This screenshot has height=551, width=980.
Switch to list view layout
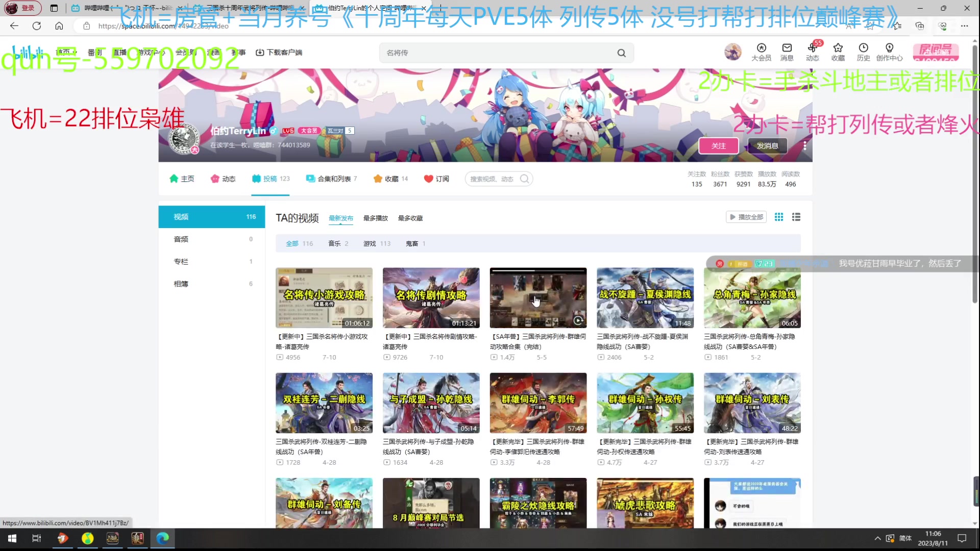tap(796, 217)
